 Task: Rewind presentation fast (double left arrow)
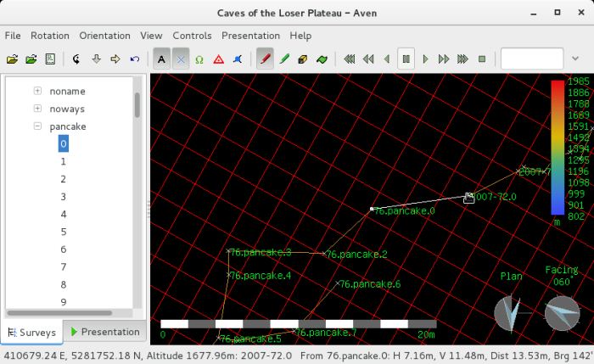pos(368,59)
